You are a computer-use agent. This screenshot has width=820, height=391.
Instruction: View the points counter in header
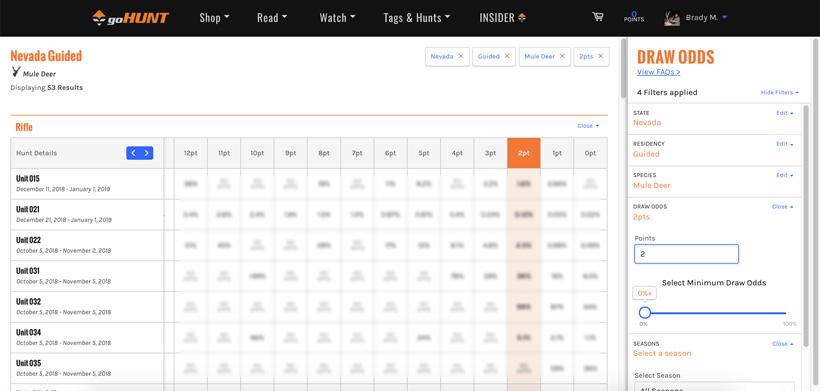point(634,17)
